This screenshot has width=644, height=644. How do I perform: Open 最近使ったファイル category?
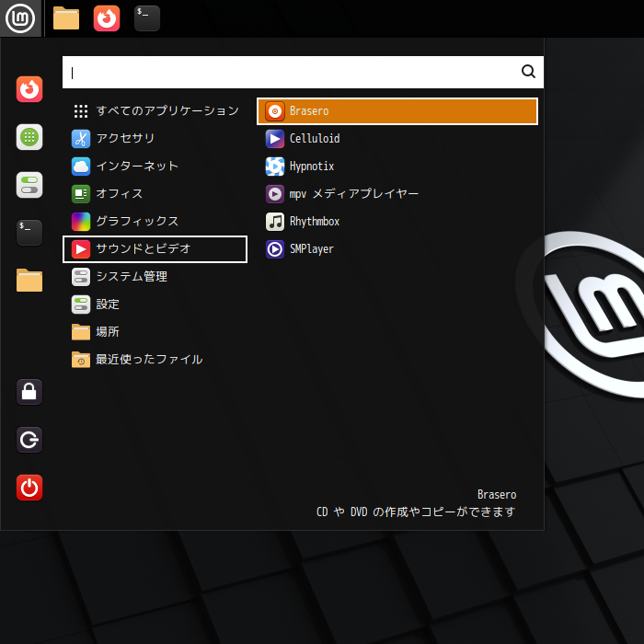coord(155,360)
